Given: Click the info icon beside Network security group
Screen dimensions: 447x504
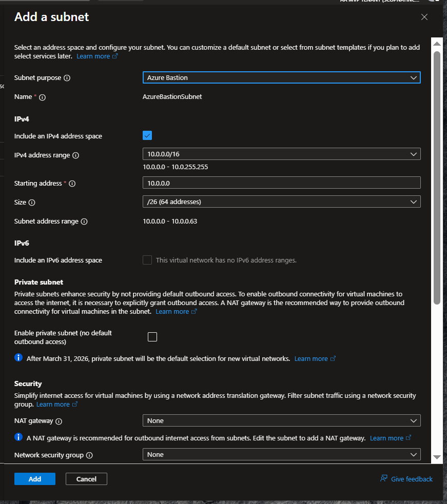Looking at the screenshot, I should point(89,455).
